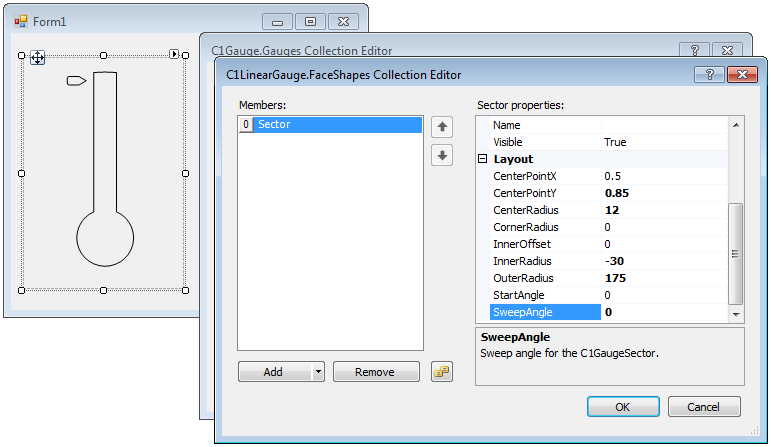Edit the InnerRadius value -30
The width and height of the screenshot is (771, 447).
click(x=664, y=261)
